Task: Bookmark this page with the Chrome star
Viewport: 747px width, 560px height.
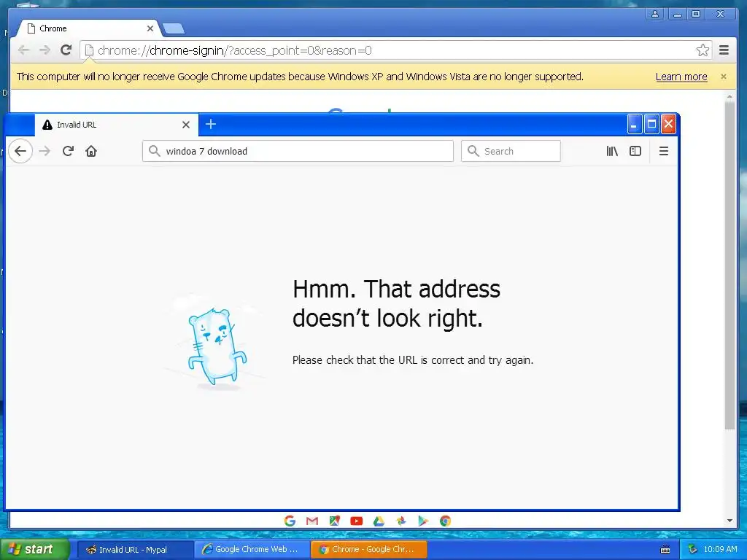Action: pos(703,50)
